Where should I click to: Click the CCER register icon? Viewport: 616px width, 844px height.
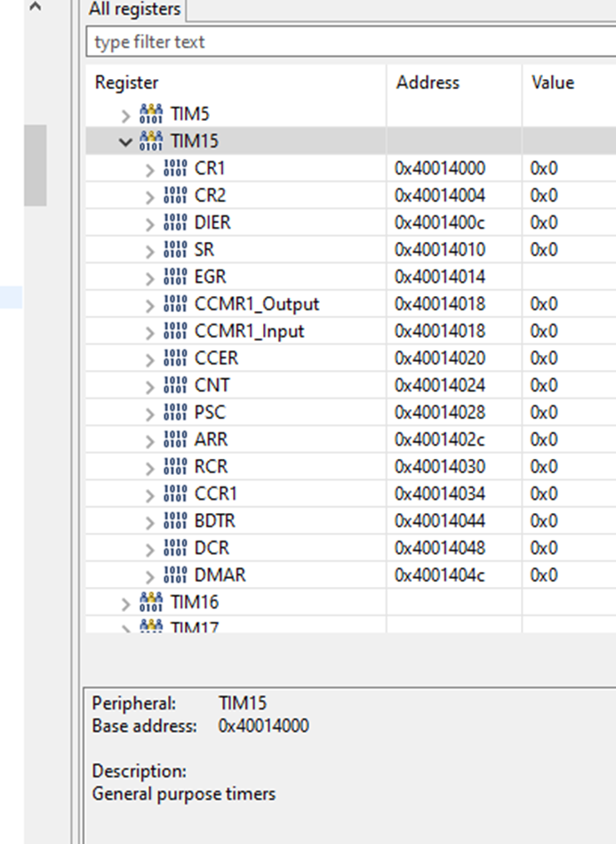tap(175, 358)
